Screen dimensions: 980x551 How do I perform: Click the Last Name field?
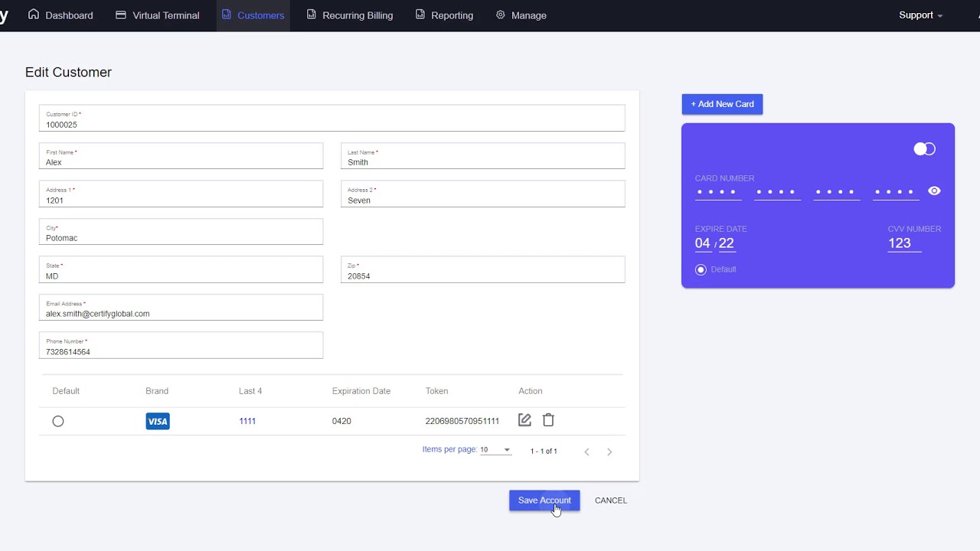pyautogui.click(x=483, y=156)
